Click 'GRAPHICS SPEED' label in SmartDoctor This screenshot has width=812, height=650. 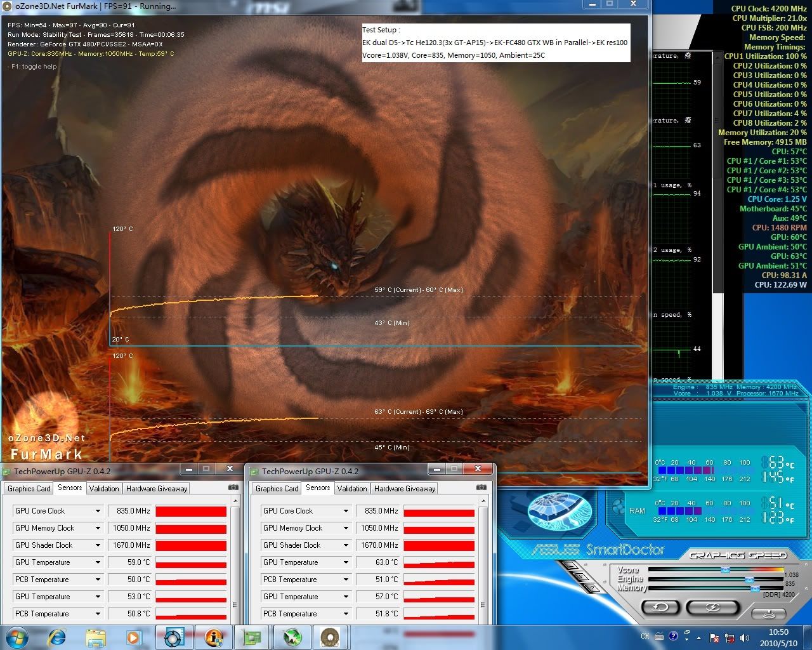click(x=738, y=555)
